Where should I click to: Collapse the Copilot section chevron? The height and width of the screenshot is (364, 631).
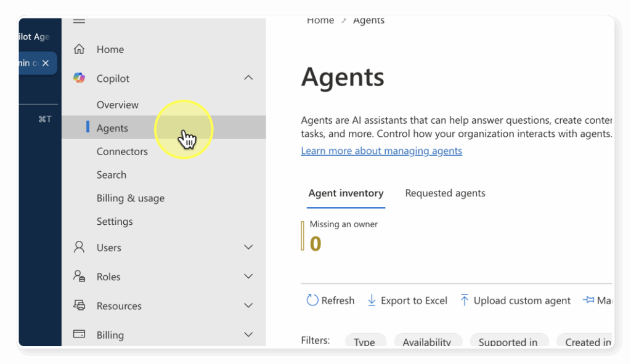tap(248, 78)
